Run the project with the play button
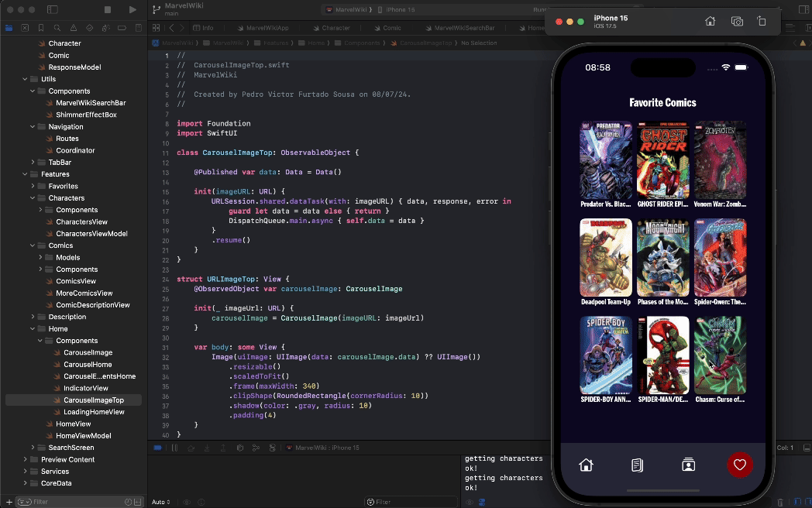The width and height of the screenshot is (812, 508). pos(132,9)
